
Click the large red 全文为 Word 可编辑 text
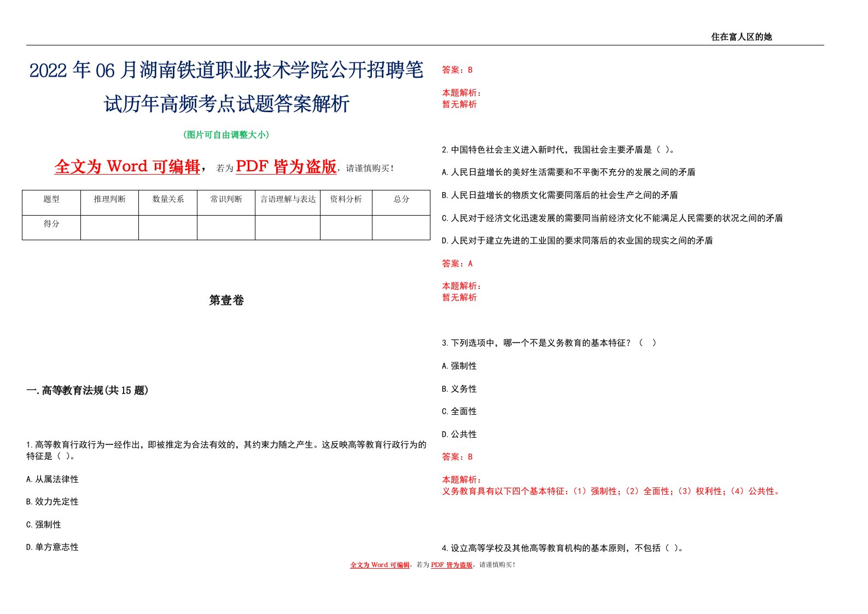point(127,166)
